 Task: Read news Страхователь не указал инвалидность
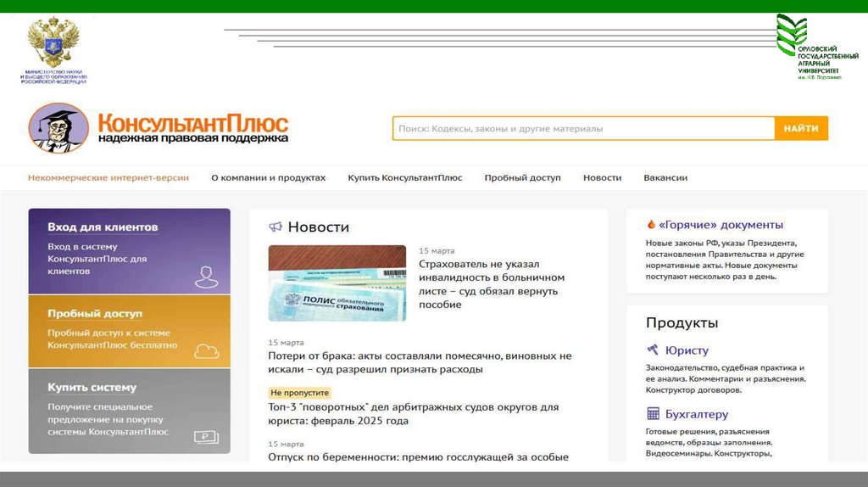coord(492,284)
